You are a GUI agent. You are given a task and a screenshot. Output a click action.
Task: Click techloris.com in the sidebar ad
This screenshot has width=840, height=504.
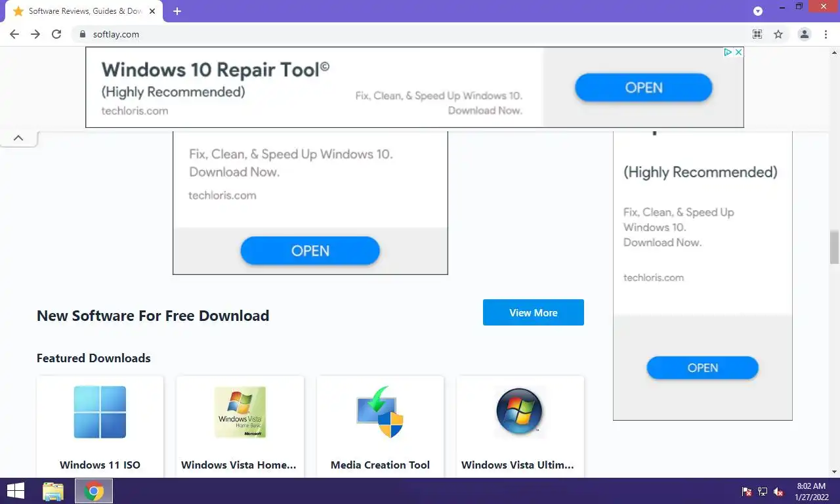coord(654,278)
